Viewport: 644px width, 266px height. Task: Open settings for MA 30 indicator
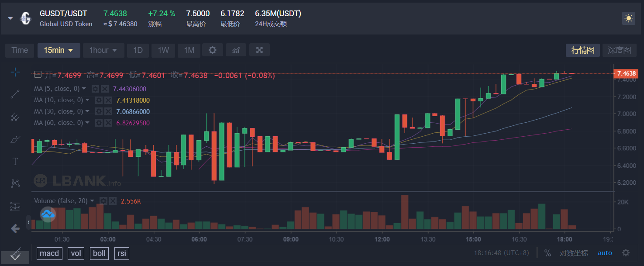click(x=99, y=111)
